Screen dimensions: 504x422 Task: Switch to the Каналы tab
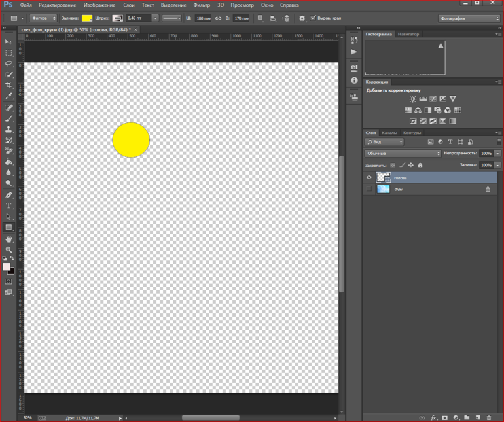[x=389, y=133]
